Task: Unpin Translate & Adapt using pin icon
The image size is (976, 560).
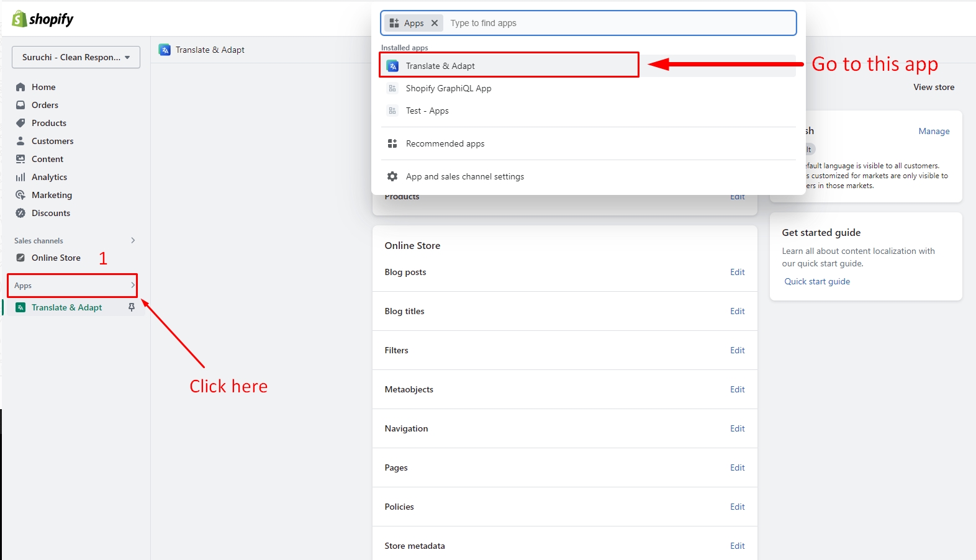Action: coord(132,307)
